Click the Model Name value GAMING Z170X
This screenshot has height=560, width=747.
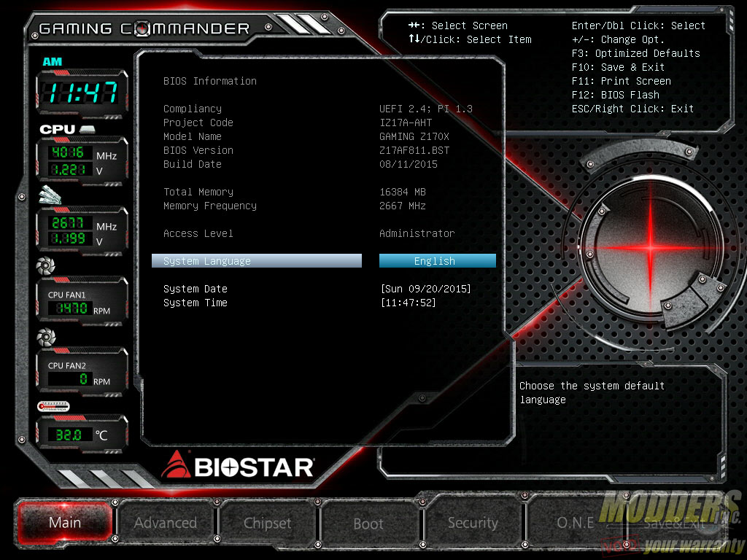[x=414, y=136]
